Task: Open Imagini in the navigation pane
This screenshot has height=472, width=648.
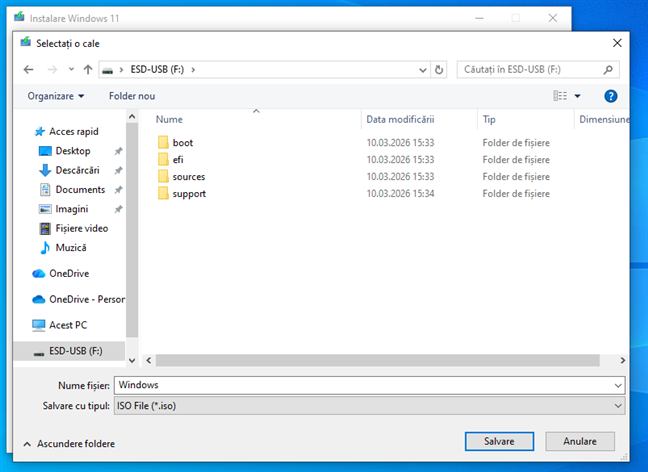Action: [x=63, y=209]
